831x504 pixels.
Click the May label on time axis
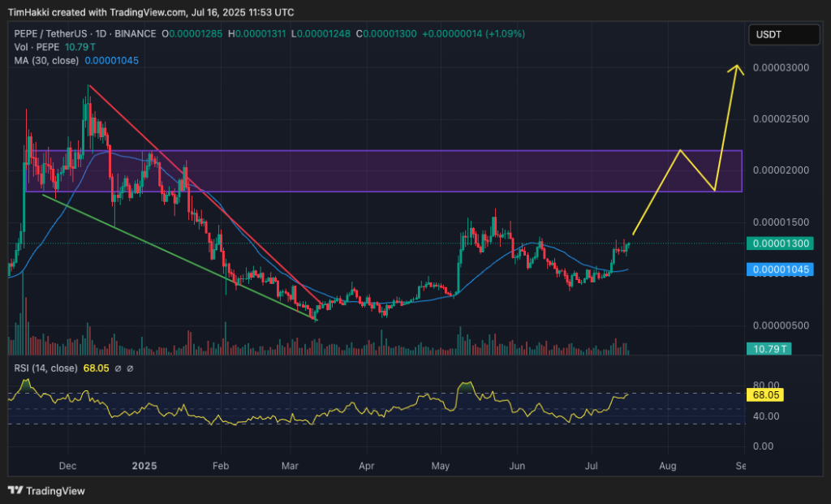click(x=441, y=466)
